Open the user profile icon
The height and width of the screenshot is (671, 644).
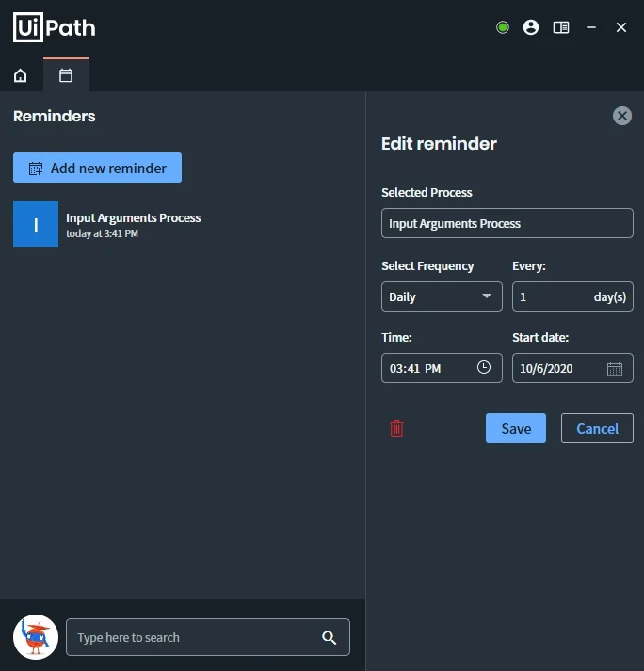click(531, 27)
